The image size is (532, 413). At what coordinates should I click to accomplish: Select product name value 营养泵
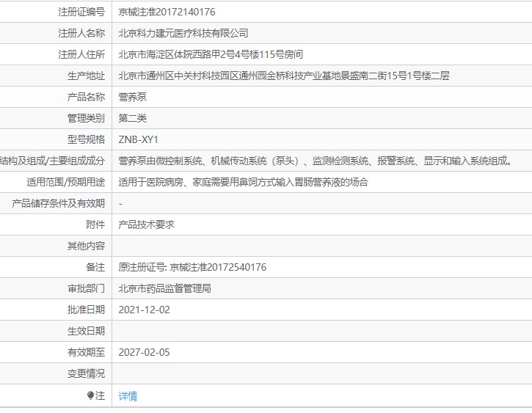132,97
